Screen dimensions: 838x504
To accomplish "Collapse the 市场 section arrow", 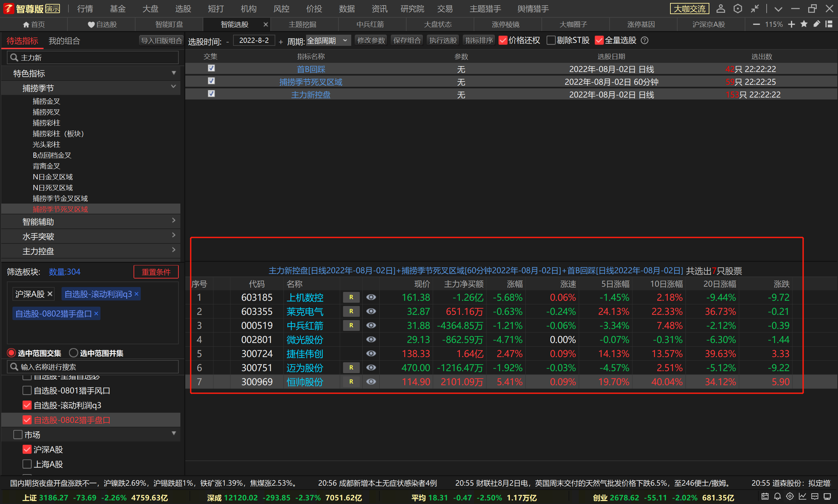I will (173, 433).
